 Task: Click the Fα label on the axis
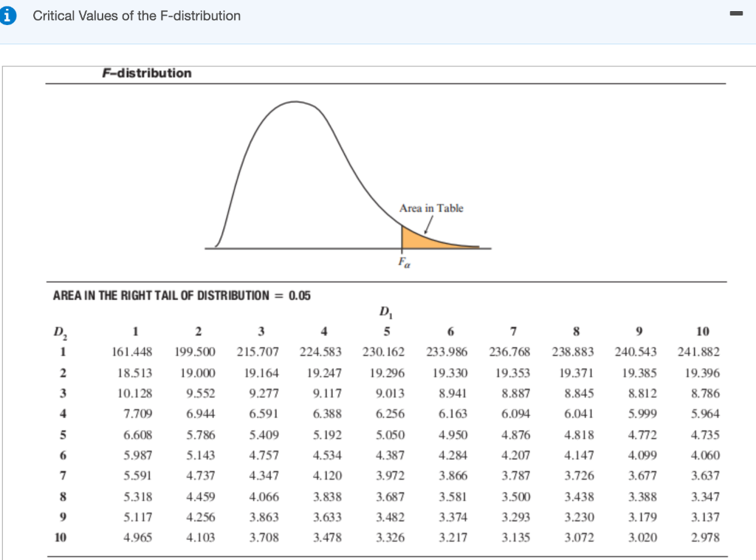coord(404,260)
